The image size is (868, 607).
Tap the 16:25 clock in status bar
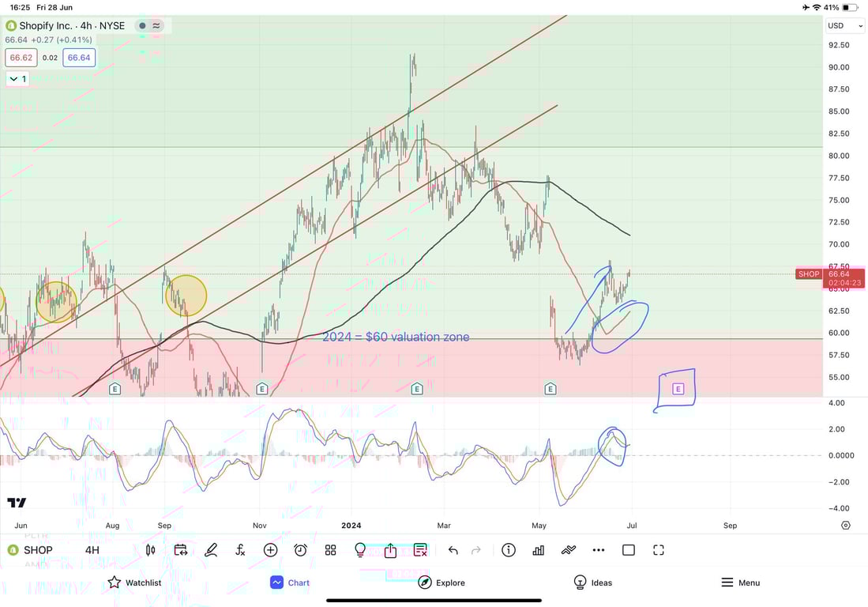point(20,7)
